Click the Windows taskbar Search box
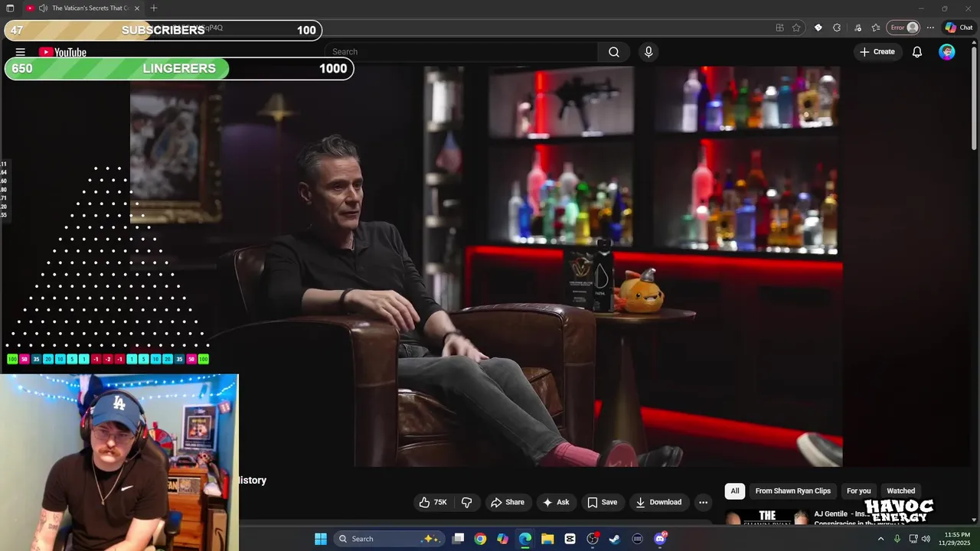 (388, 539)
